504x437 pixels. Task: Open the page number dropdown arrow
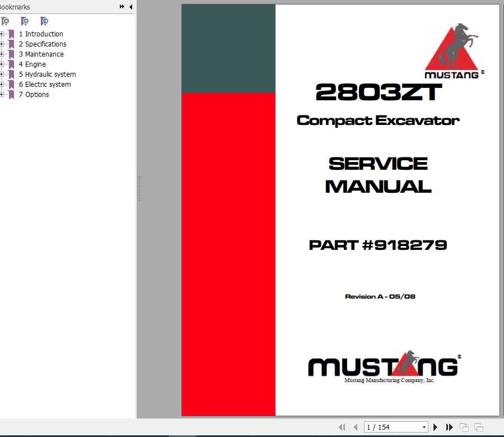coord(424,427)
